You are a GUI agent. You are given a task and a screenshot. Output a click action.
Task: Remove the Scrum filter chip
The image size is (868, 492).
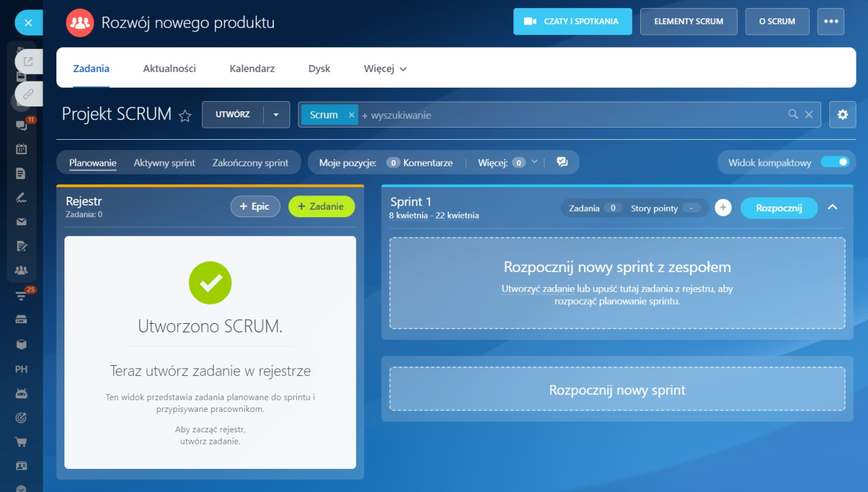point(351,115)
